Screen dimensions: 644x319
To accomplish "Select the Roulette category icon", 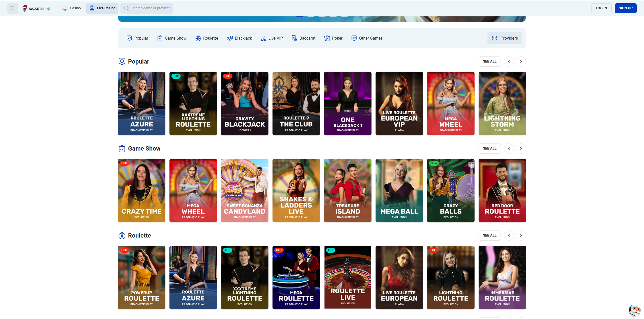I will pyautogui.click(x=198, y=38).
